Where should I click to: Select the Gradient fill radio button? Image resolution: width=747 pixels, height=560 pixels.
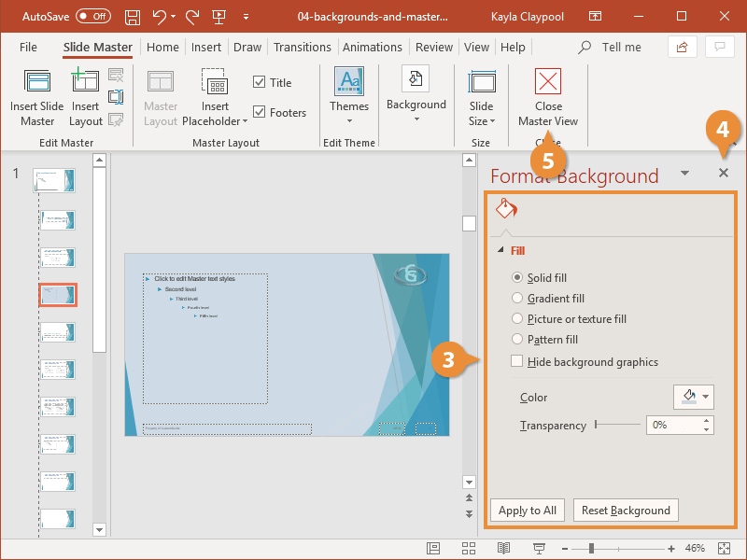pos(519,299)
